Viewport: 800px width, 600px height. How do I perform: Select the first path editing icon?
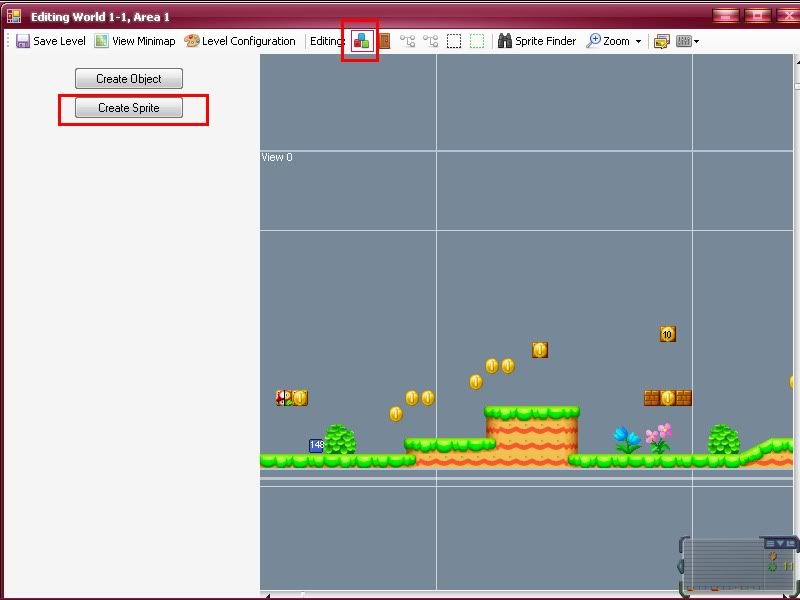tap(407, 41)
